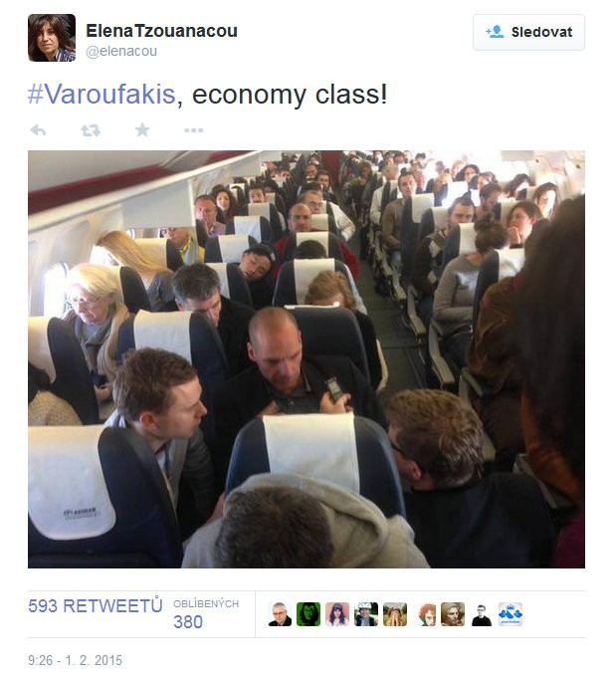Open the #Varoufakis hashtag link

(102, 94)
